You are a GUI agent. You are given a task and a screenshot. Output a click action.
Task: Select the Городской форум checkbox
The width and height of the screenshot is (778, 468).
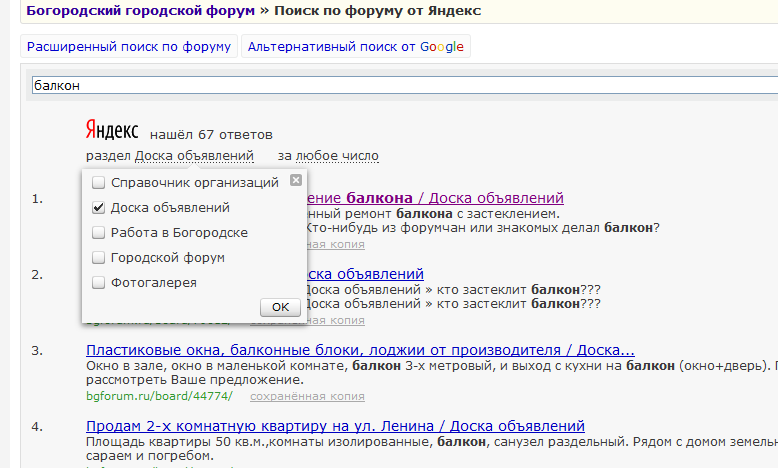point(99,258)
